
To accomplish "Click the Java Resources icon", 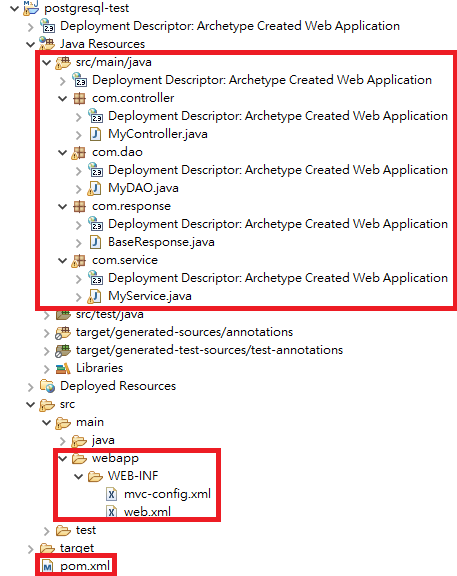I will click(47, 43).
